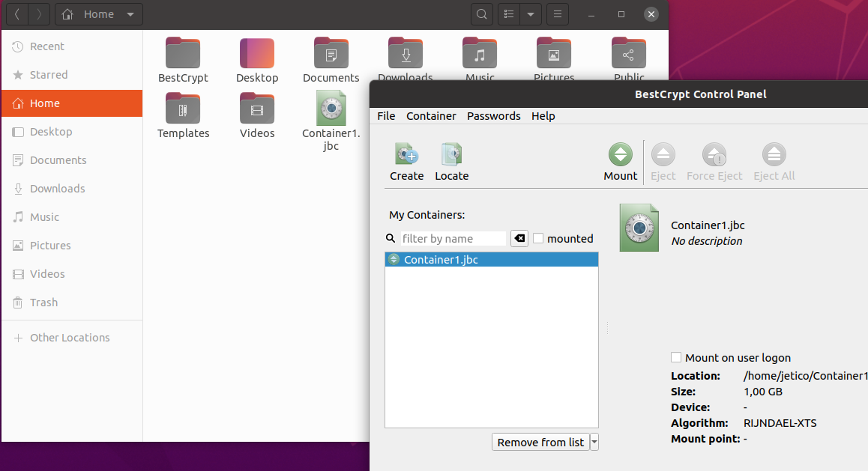Go to Starred in the Files sidebar

point(71,75)
